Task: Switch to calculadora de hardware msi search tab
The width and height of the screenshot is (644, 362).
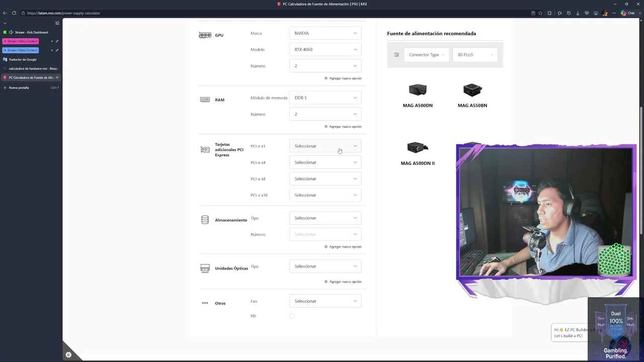Action: 31,68
